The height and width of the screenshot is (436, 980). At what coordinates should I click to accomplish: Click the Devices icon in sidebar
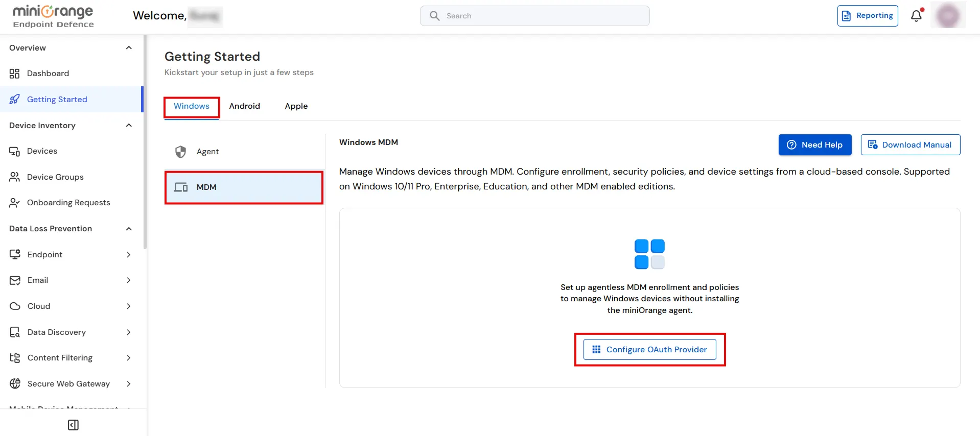14,151
